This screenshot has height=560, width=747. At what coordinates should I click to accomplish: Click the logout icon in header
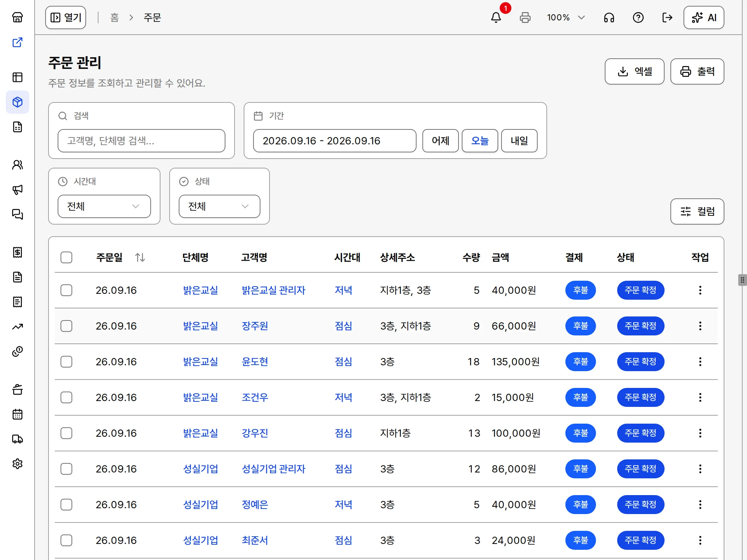point(667,17)
